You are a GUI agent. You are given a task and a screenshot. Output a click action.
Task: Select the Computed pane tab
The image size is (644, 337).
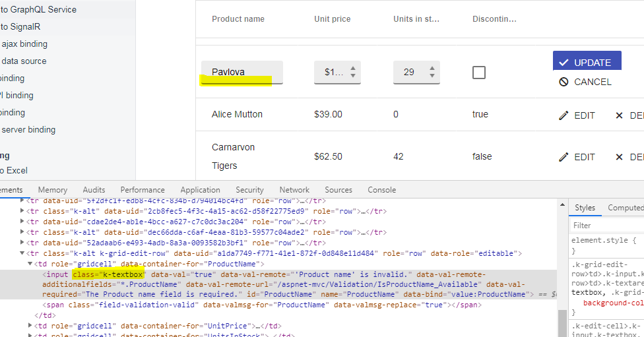[x=626, y=208]
